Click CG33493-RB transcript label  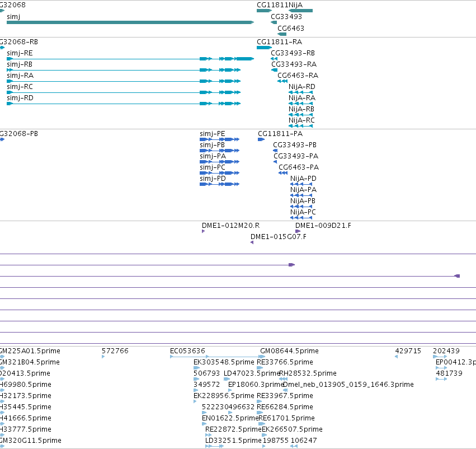coord(293,53)
